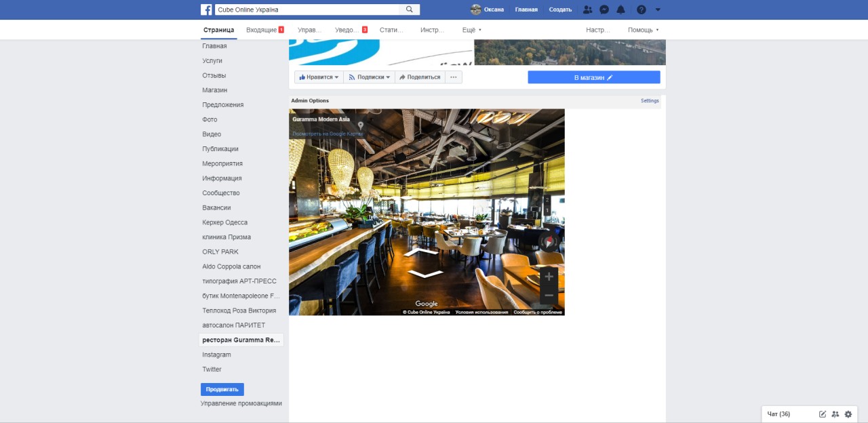Open the Messenger icon

pyautogui.click(x=604, y=9)
